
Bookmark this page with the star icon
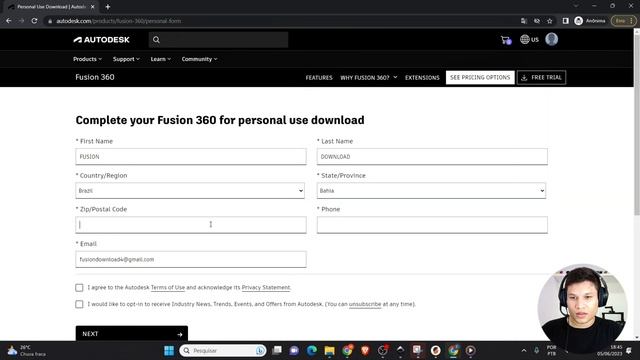[x=549, y=21]
